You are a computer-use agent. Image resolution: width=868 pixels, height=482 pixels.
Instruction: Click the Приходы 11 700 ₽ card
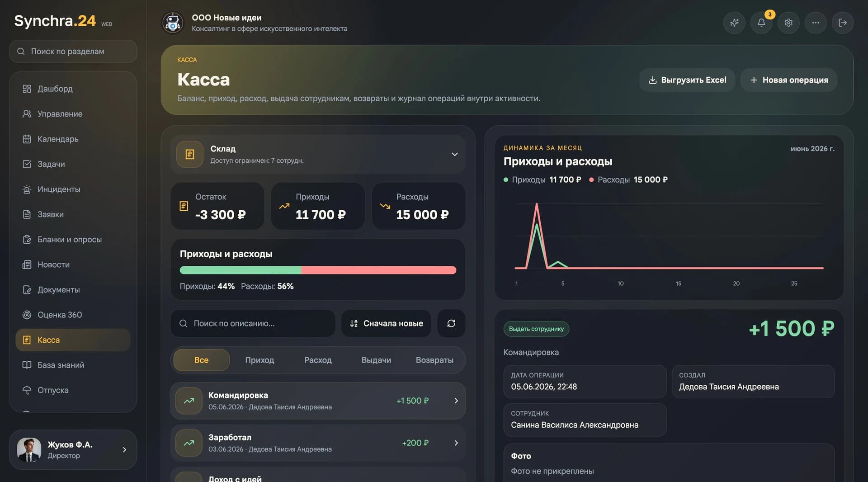318,206
